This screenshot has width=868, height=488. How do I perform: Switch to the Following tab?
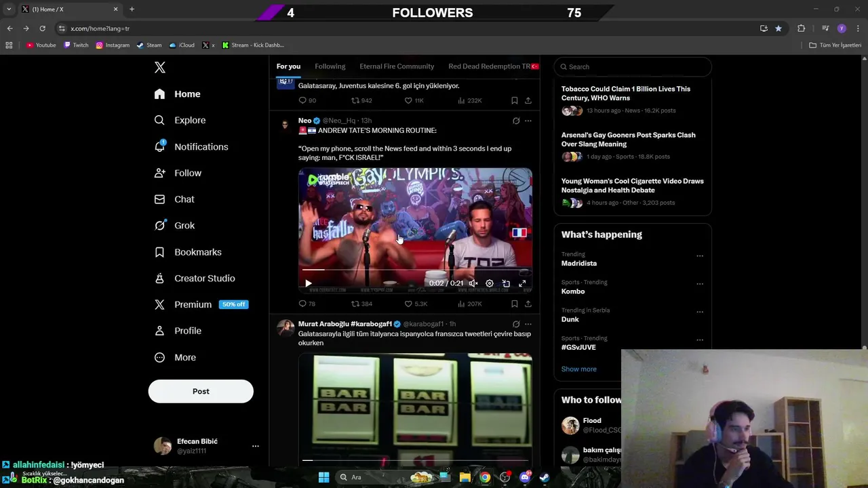tap(330, 66)
